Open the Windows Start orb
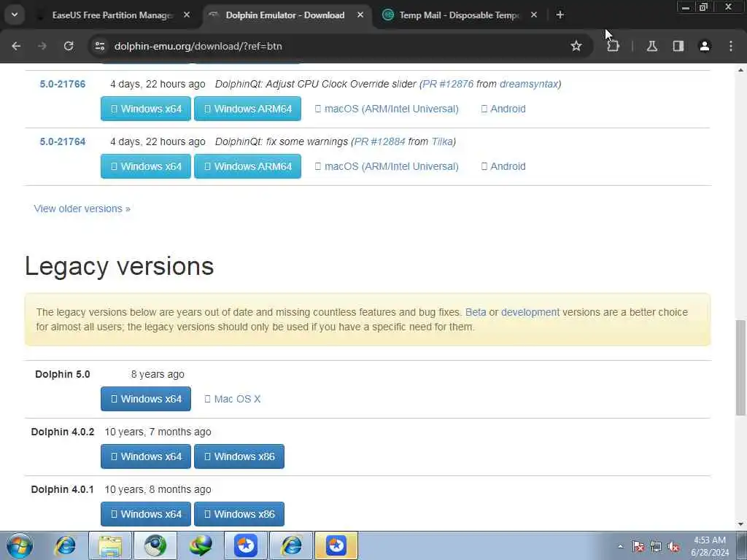The height and width of the screenshot is (560, 747). tap(20, 545)
